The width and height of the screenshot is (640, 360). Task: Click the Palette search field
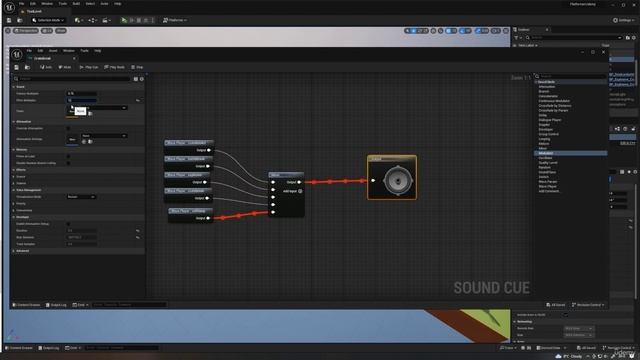571,76
